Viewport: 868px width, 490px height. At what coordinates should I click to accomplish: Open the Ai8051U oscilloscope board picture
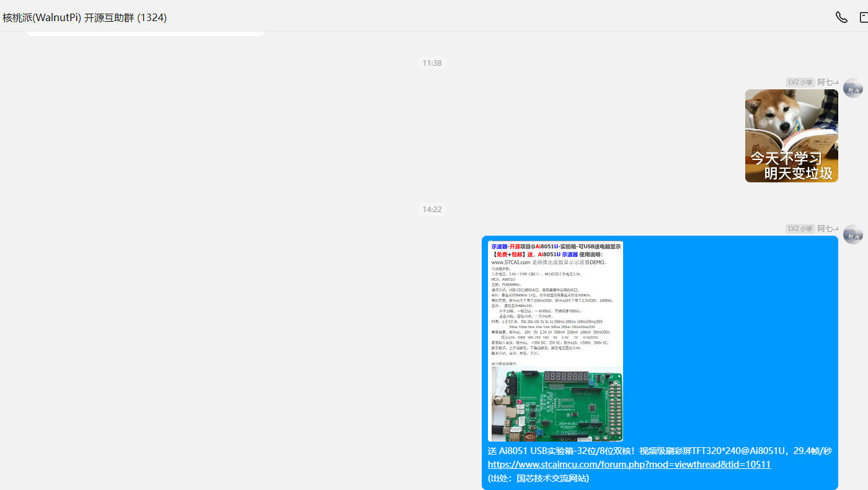[556, 341]
